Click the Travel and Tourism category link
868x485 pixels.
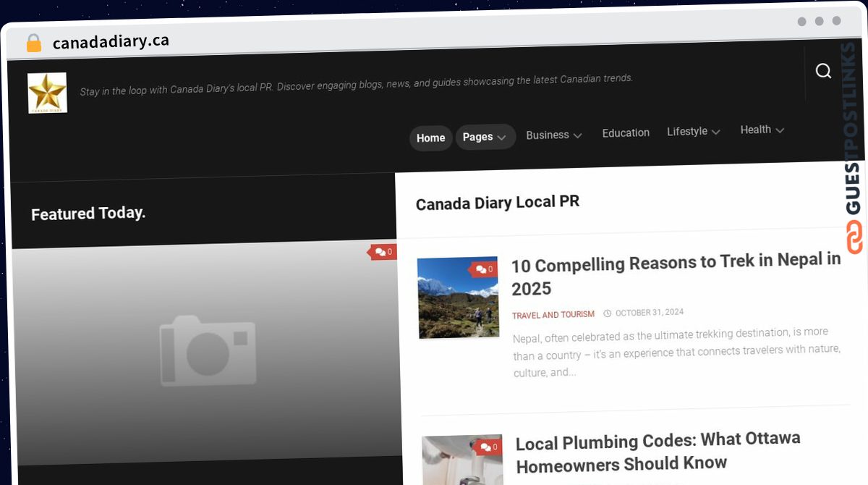[553, 315]
